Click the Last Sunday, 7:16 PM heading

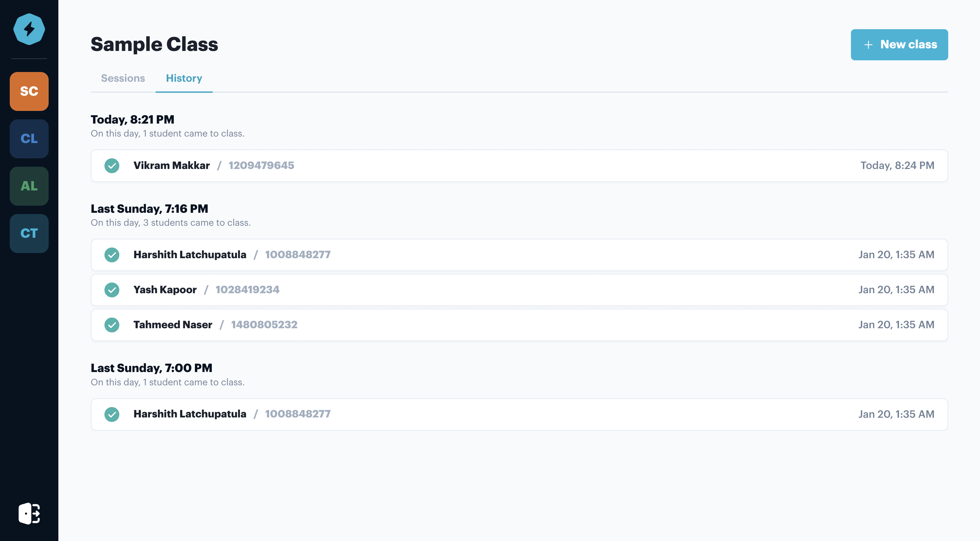[149, 209]
